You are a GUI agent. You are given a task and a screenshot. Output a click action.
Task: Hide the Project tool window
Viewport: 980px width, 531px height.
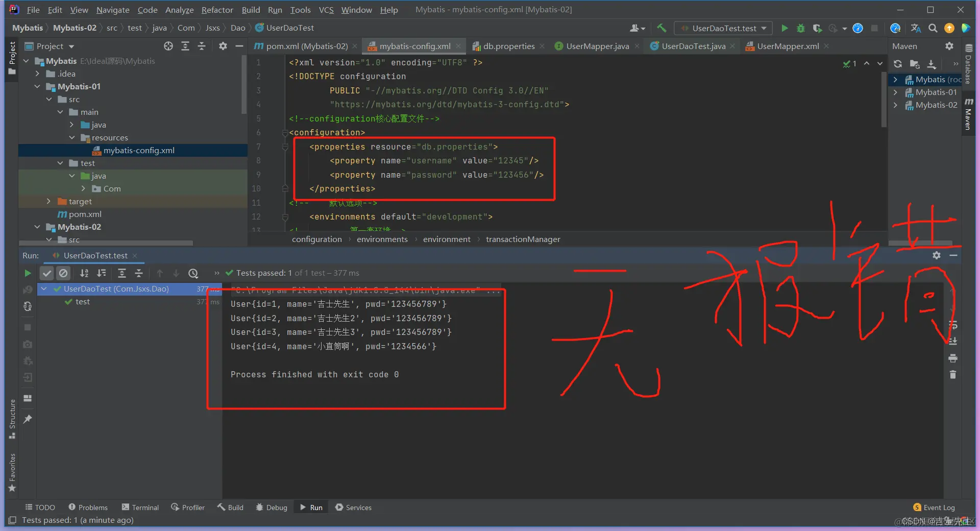point(239,46)
